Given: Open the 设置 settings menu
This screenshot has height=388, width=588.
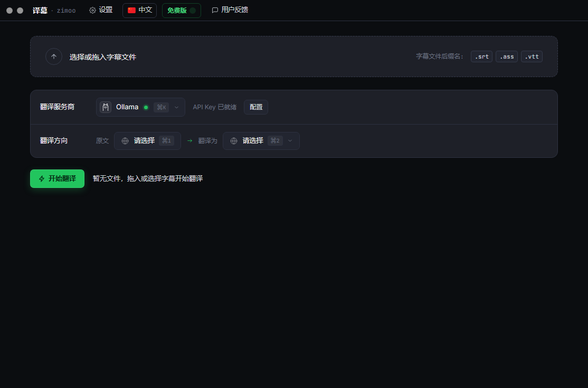Looking at the screenshot, I should (x=101, y=10).
